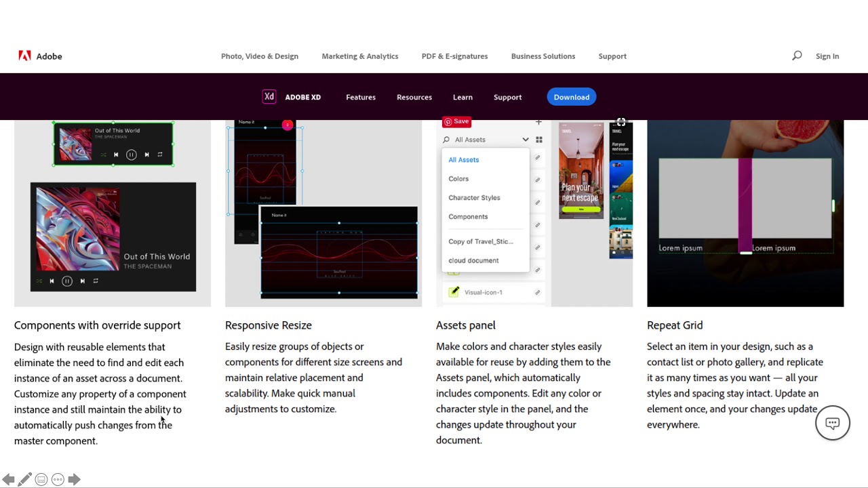This screenshot has height=488, width=868.
Task: Open PDF & E-signatures menu
Action: (454, 56)
